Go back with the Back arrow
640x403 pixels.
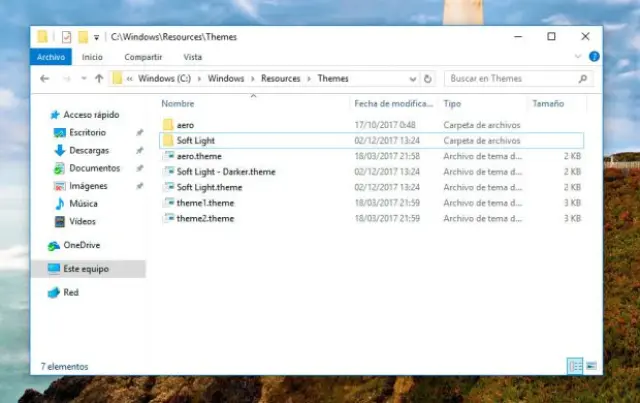tap(43, 78)
